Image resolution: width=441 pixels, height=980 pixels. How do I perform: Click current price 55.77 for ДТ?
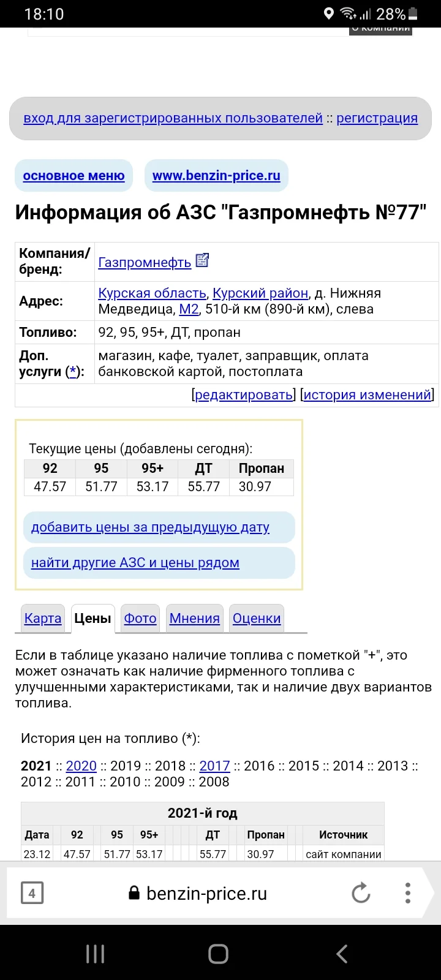(204, 486)
